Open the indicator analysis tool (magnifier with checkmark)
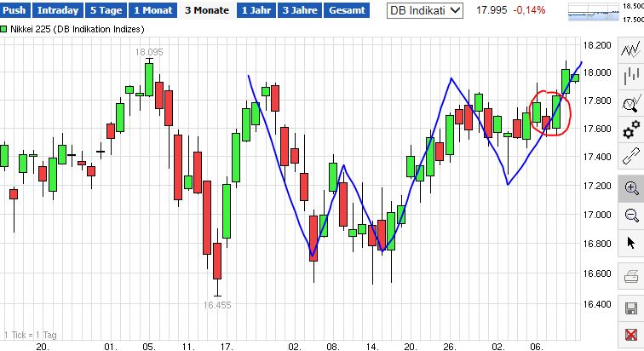 pyautogui.click(x=630, y=103)
